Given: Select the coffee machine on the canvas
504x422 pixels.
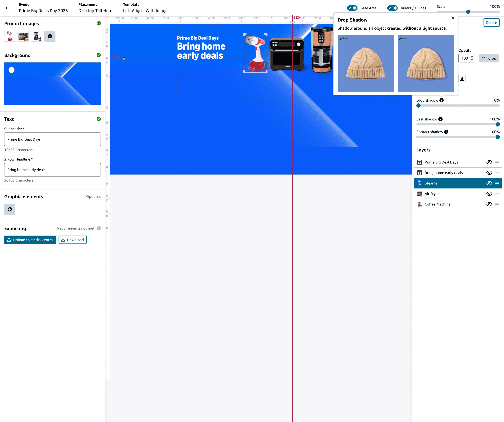Looking at the screenshot, I should point(322,50).
